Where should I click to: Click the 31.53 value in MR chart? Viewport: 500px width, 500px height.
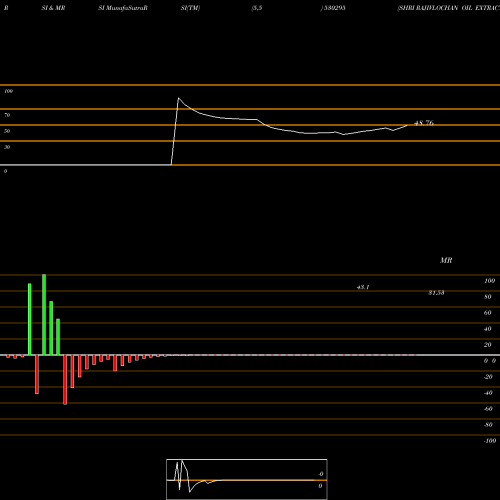point(436,293)
